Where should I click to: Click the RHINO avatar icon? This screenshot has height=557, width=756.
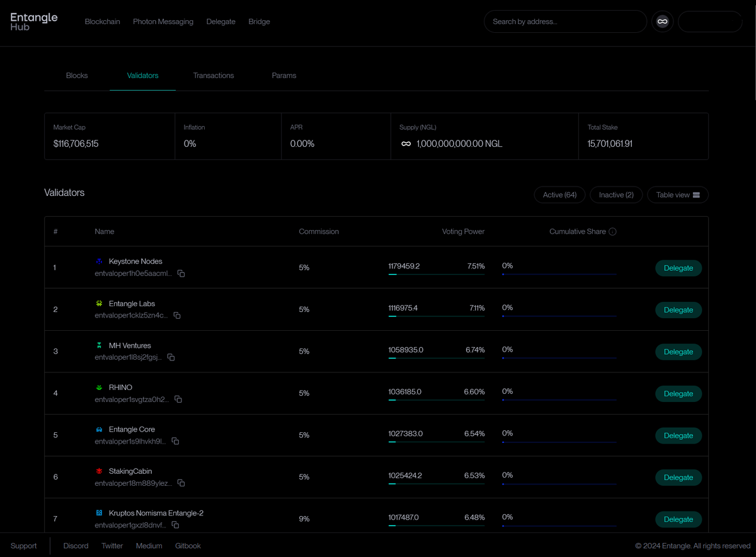99,387
